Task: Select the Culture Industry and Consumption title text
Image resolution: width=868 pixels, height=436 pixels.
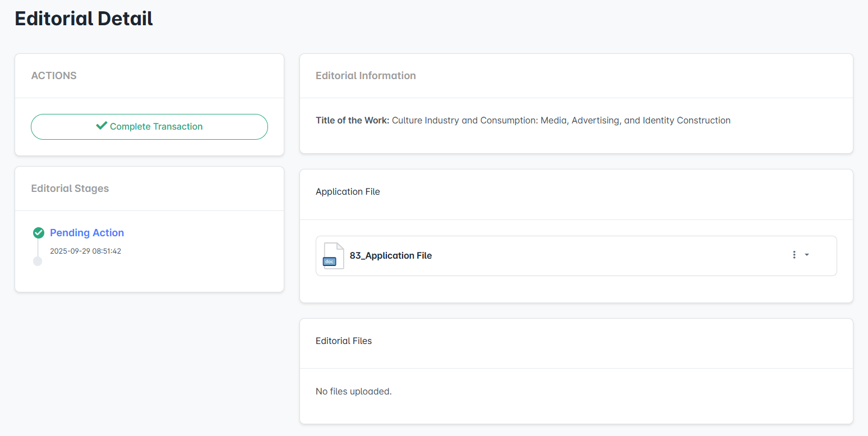Action: tap(561, 121)
